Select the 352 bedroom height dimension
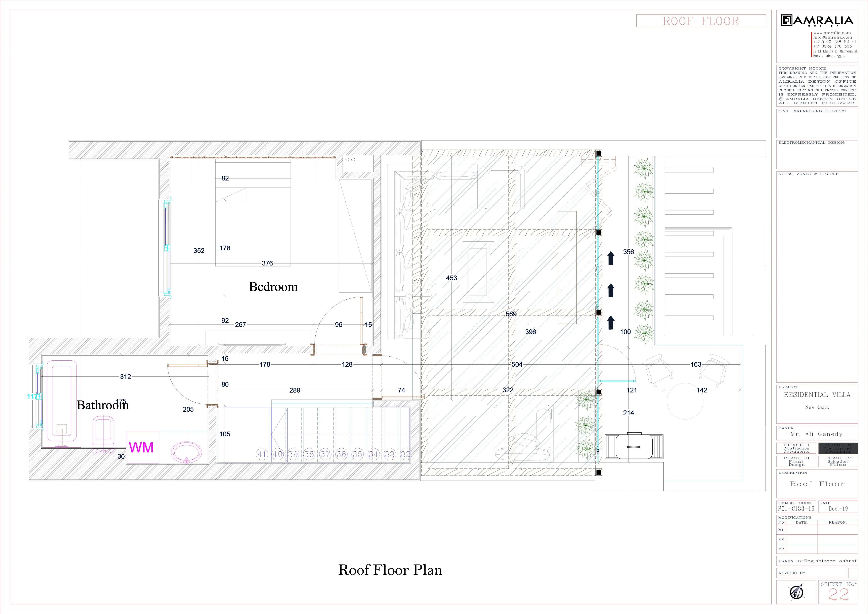Image resolution: width=868 pixels, height=614 pixels. (199, 251)
